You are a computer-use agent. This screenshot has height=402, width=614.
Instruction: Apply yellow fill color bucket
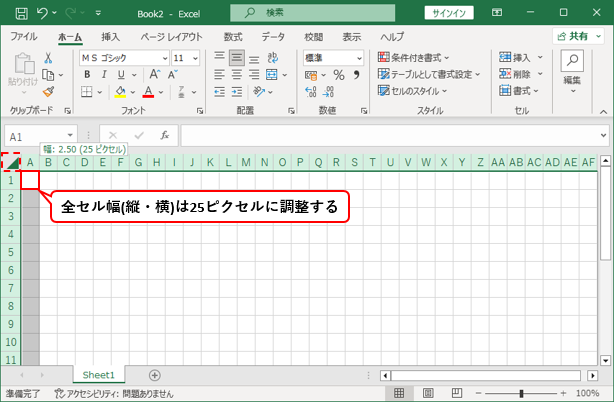coord(120,92)
